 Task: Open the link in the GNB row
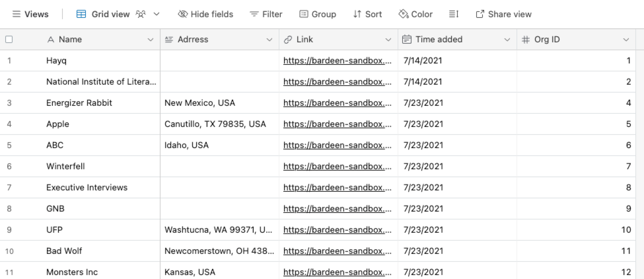(x=338, y=209)
